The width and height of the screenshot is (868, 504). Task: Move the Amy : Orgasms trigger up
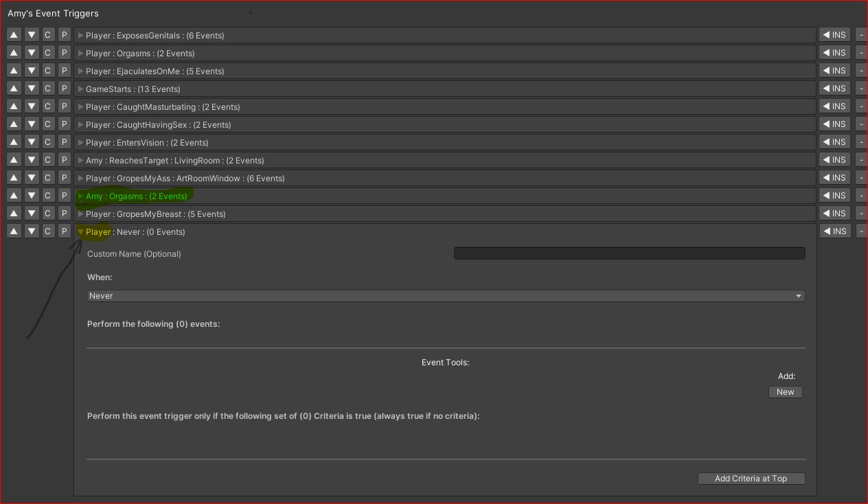click(14, 195)
